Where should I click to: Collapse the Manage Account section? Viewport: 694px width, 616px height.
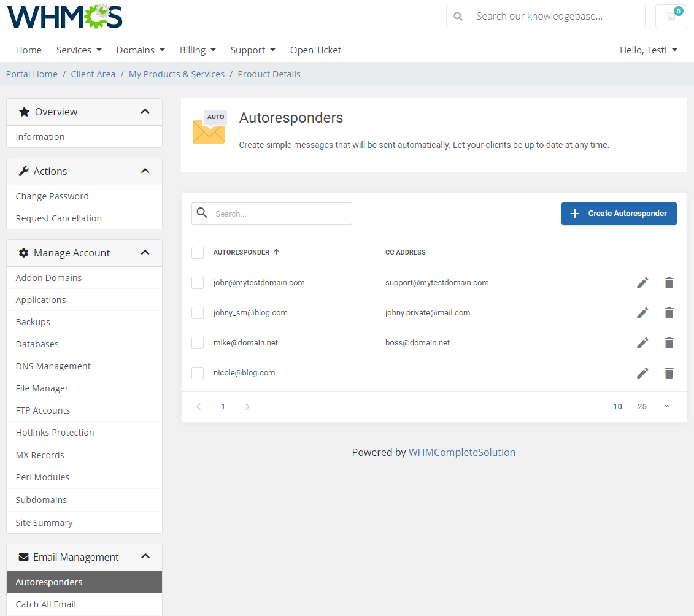point(145,252)
